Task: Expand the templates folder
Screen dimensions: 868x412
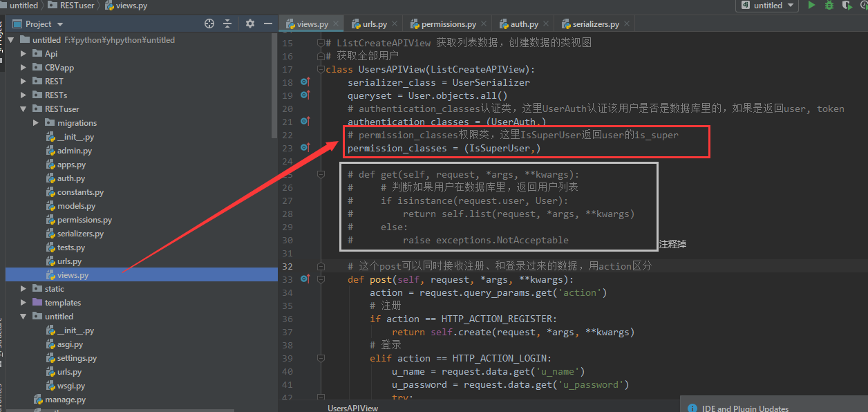Action: tap(23, 303)
